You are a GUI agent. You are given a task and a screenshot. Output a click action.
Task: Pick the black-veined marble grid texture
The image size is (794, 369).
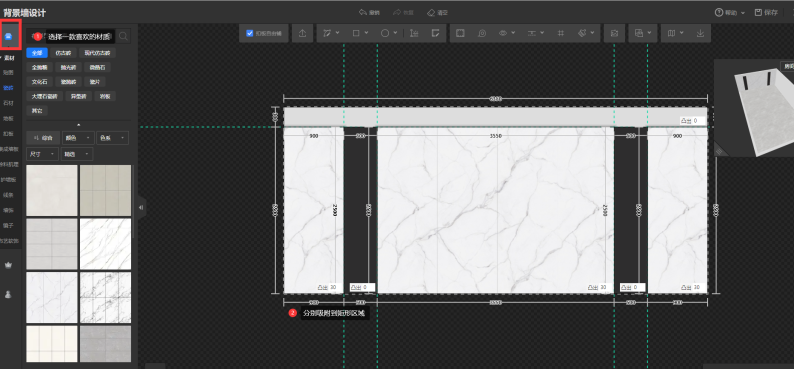pos(105,298)
